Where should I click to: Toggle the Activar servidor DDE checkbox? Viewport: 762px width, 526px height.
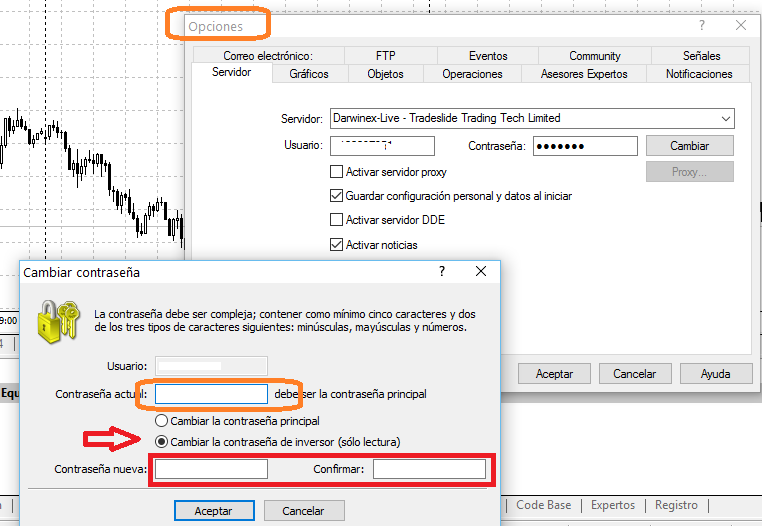tap(337, 220)
